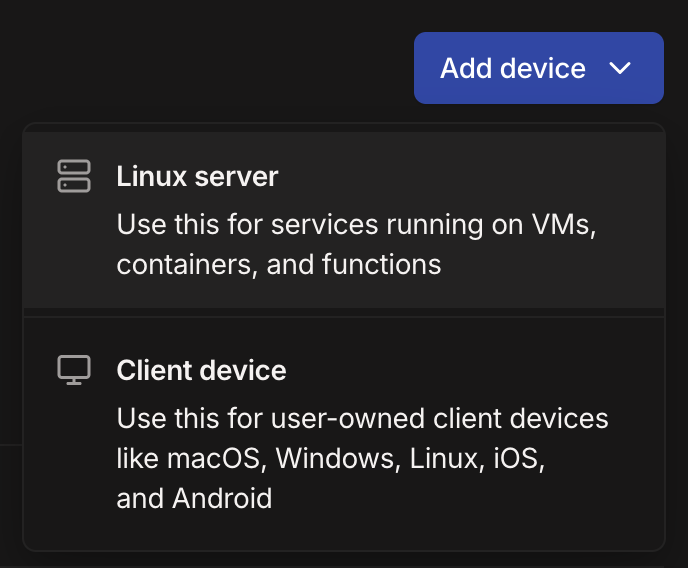Toggle the Add device dropdown caret
The width and height of the screenshot is (688, 568).
click(x=620, y=68)
